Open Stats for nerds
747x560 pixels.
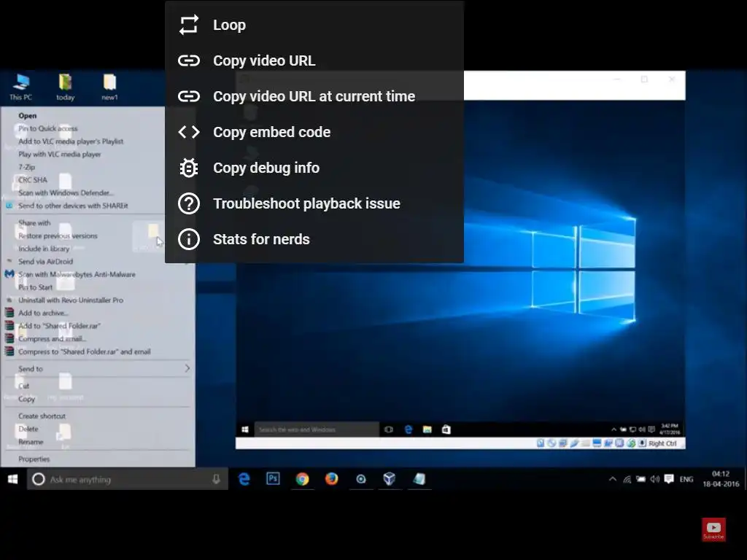pos(314,239)
